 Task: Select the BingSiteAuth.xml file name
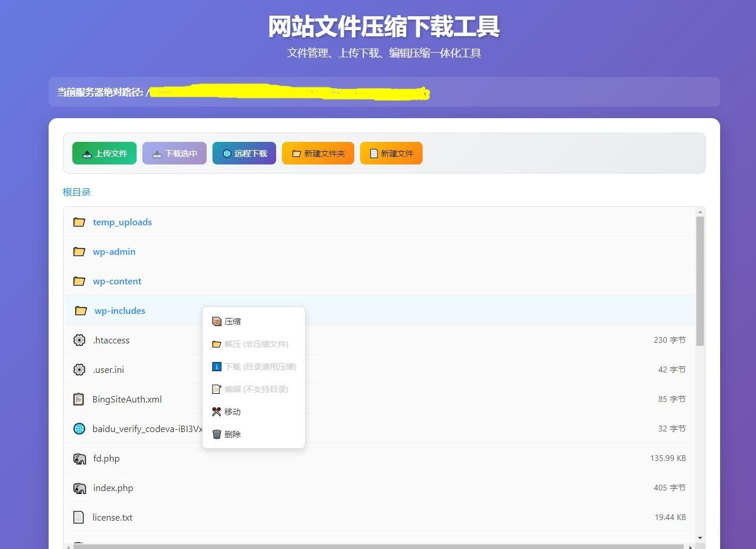pyautogui.click(x=127, y=400)
